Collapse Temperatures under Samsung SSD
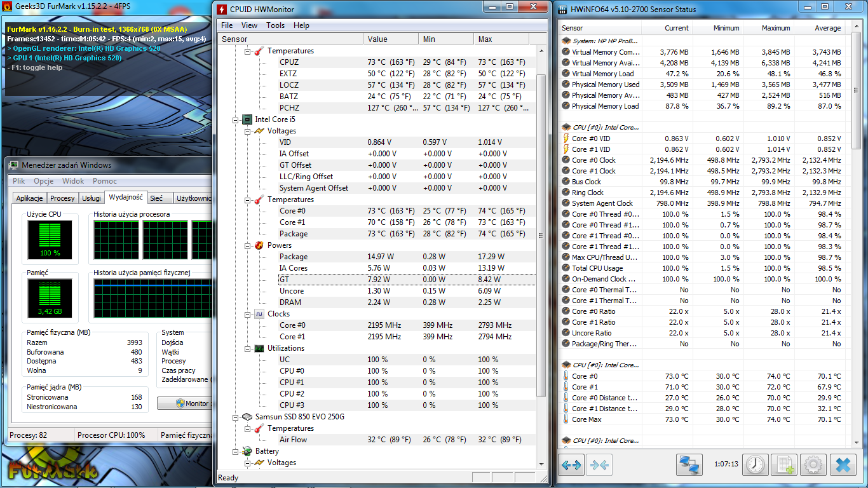 click(248, 428)
